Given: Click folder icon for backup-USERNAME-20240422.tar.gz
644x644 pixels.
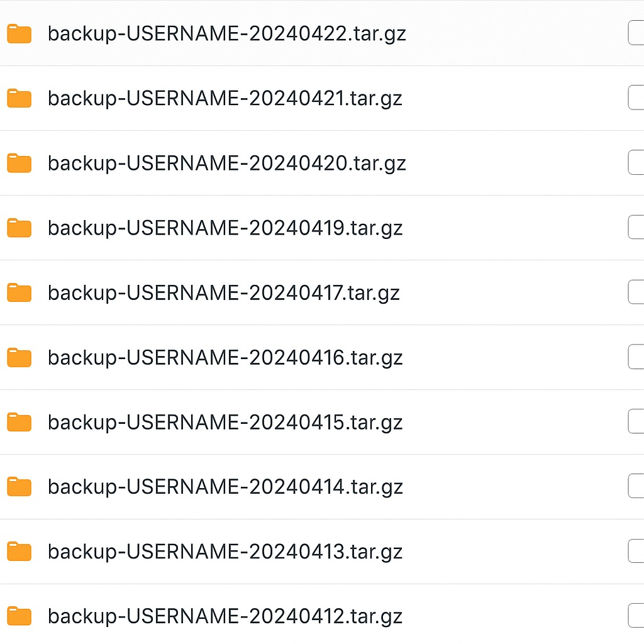Looking at the screenshot, I should pos(19,34).
